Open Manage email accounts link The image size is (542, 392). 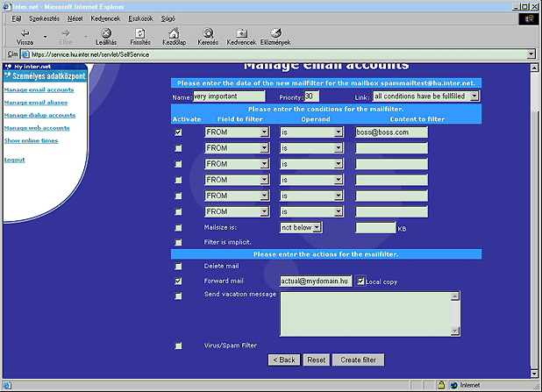39,89
